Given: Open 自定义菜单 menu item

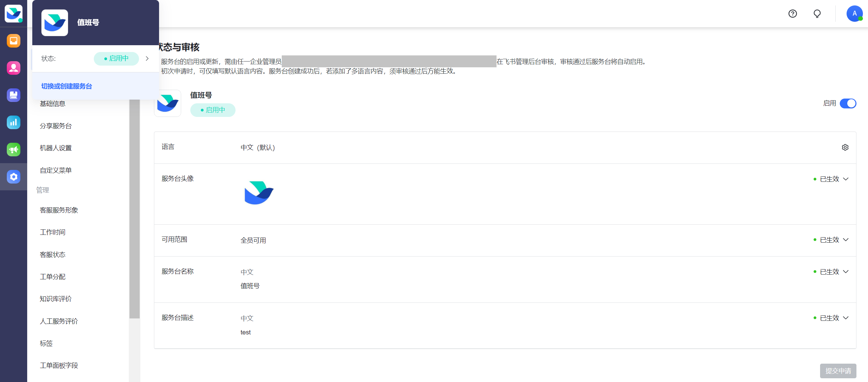Looking at the screenshot, I should pos(56,170).
